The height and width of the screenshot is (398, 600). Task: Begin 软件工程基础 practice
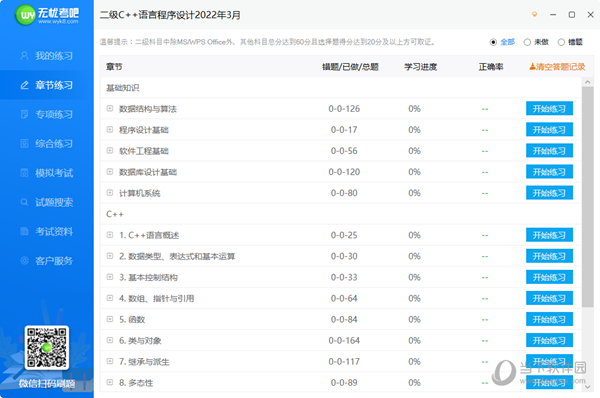click(x=549, y=151)
